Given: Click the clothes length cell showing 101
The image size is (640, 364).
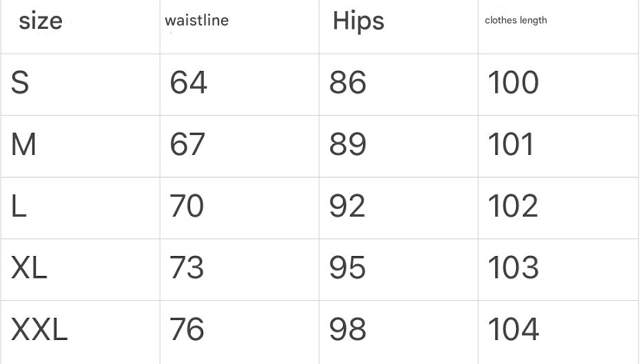Looking at the screenshot, I should pyautogui.click(x=510, y=145).
